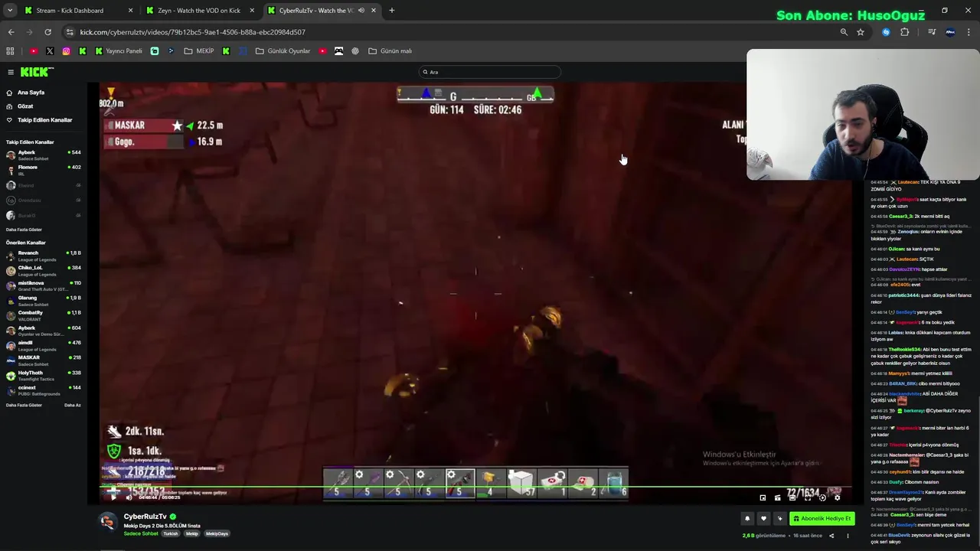Click the Ara search field
Viewport: 980px width, 551px height.
(490, 72)
